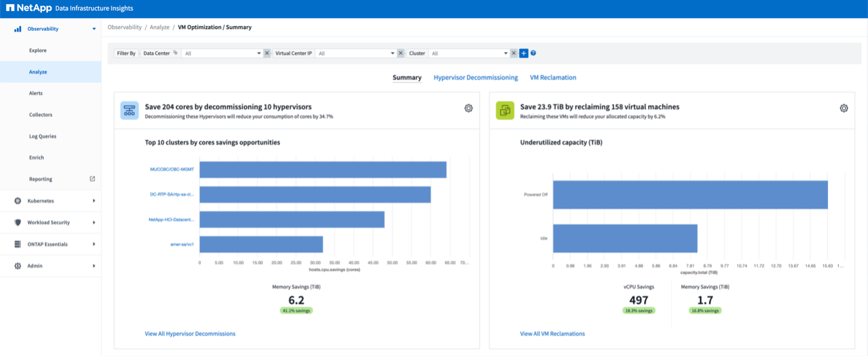Open VM reclamation settings gear

[x=843, y=108]
